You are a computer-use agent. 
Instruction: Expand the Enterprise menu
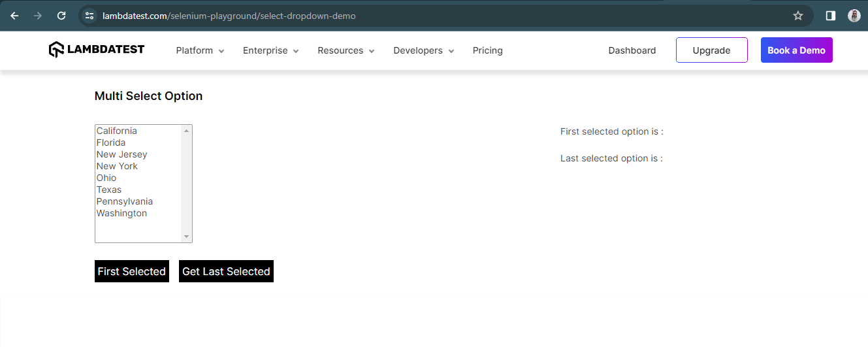click(271, 50)
